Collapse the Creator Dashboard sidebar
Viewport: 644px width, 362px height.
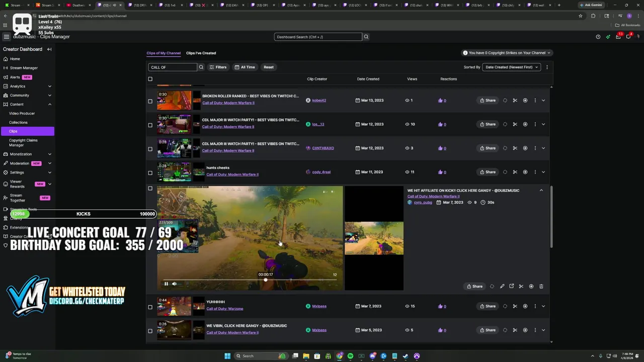pos(49,49)
